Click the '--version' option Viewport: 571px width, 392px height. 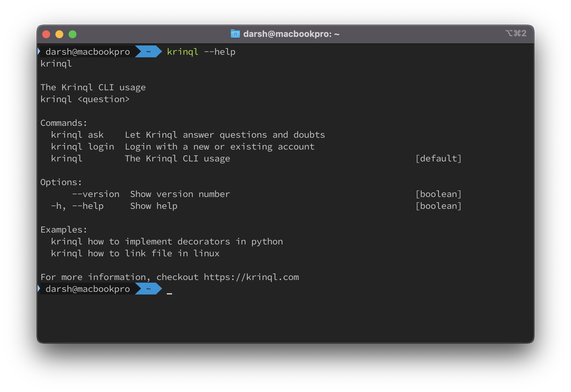tap(96, 194)
